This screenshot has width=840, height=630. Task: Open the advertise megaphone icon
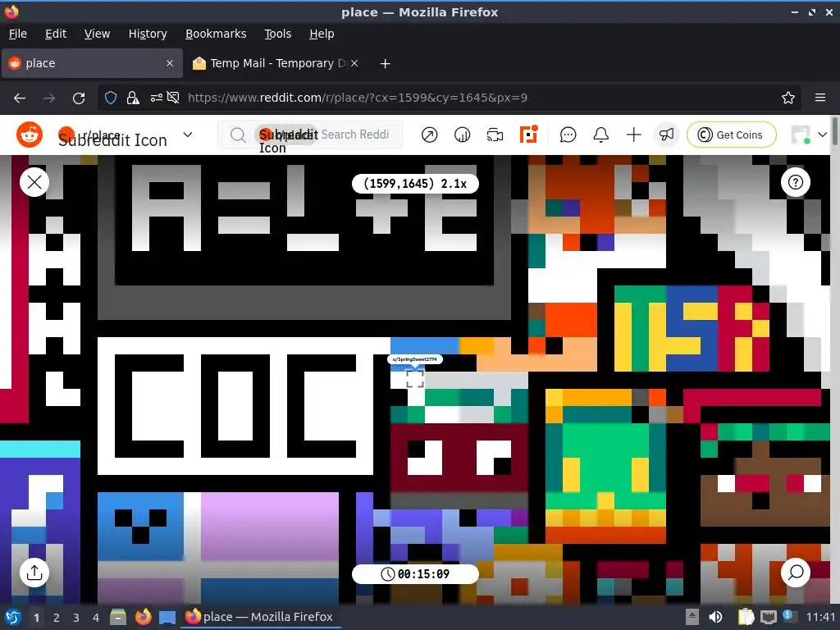point(666,135)
